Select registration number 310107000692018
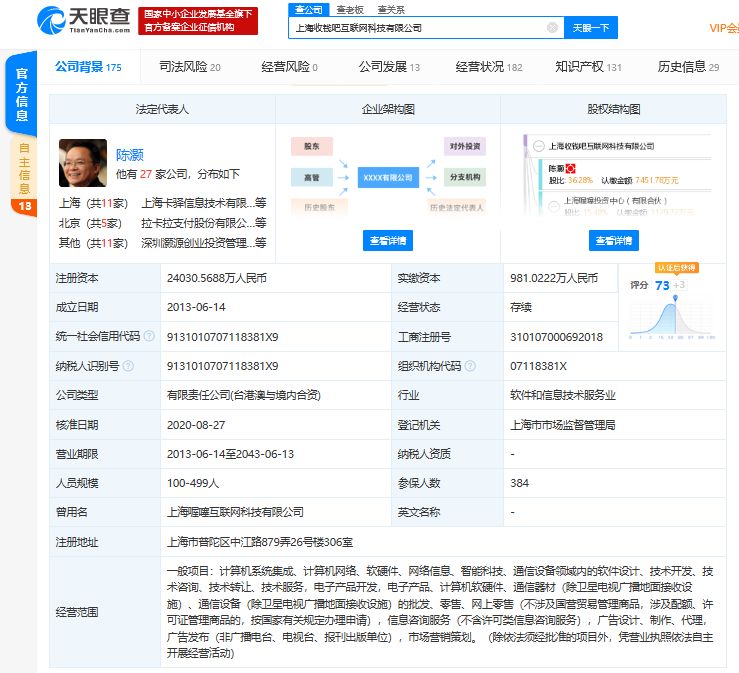 pos(556,337)
